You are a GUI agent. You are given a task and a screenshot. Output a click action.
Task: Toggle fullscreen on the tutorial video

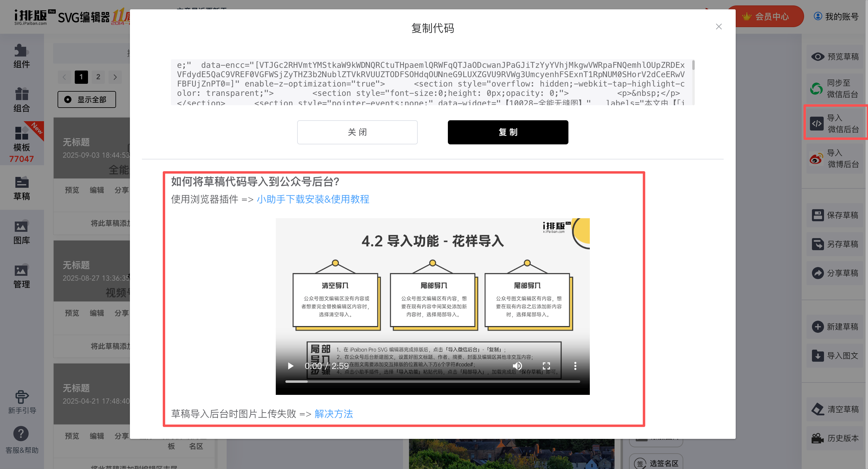pos(546,366)
